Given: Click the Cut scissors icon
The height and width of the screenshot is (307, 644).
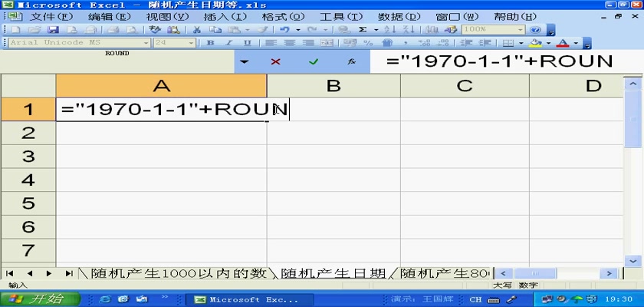Looking at the screenshot, I should point(196,29).
